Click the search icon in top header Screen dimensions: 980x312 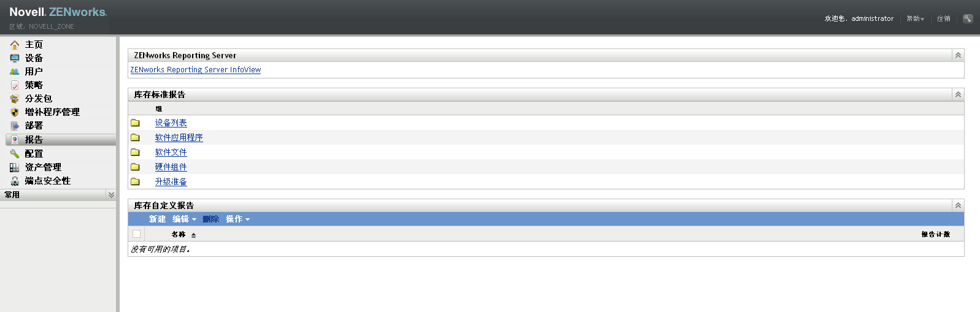(x=968, y=18)
